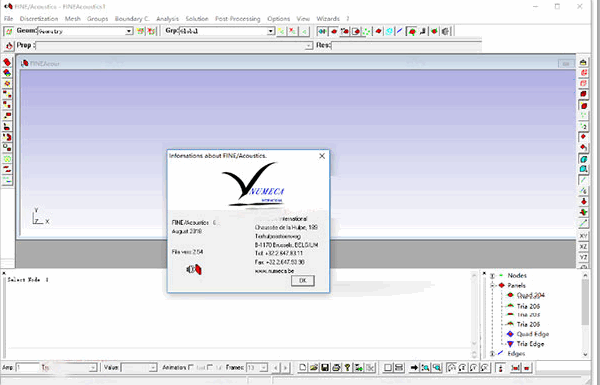Open the Mesh menu

click(x=72, y=18)
